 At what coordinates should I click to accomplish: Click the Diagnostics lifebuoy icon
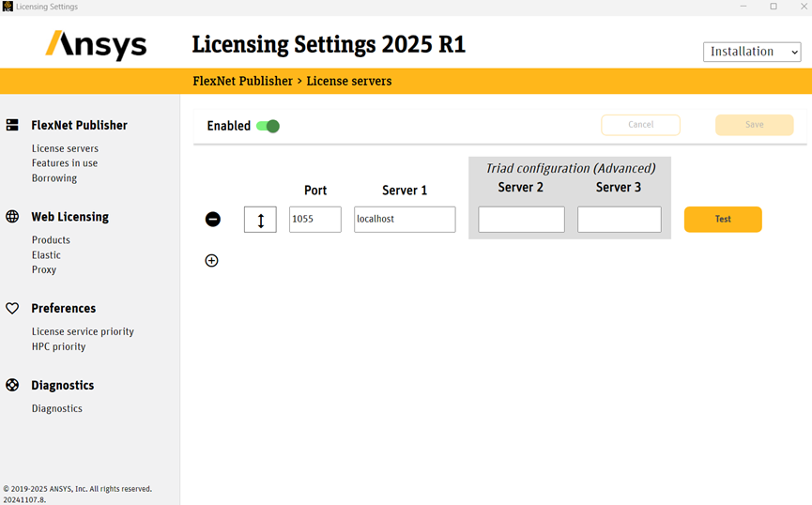pyautogui.click(x=12, y=385)
